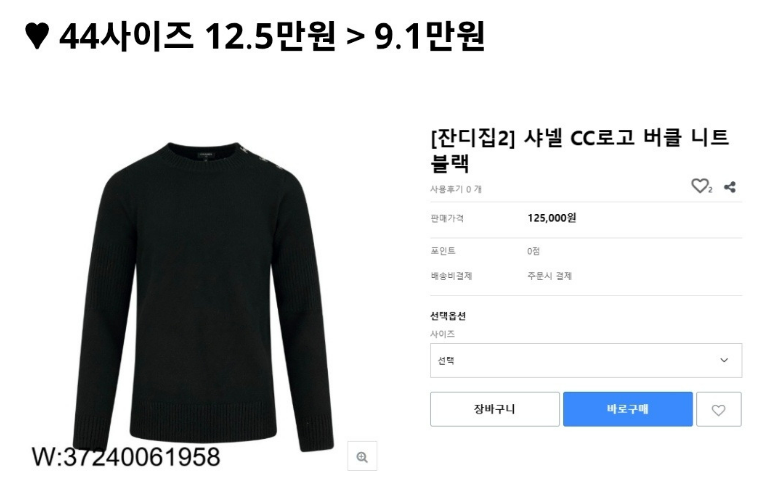
Task: Open the 사용후기 0 개 reviews link
Action: 456,189
